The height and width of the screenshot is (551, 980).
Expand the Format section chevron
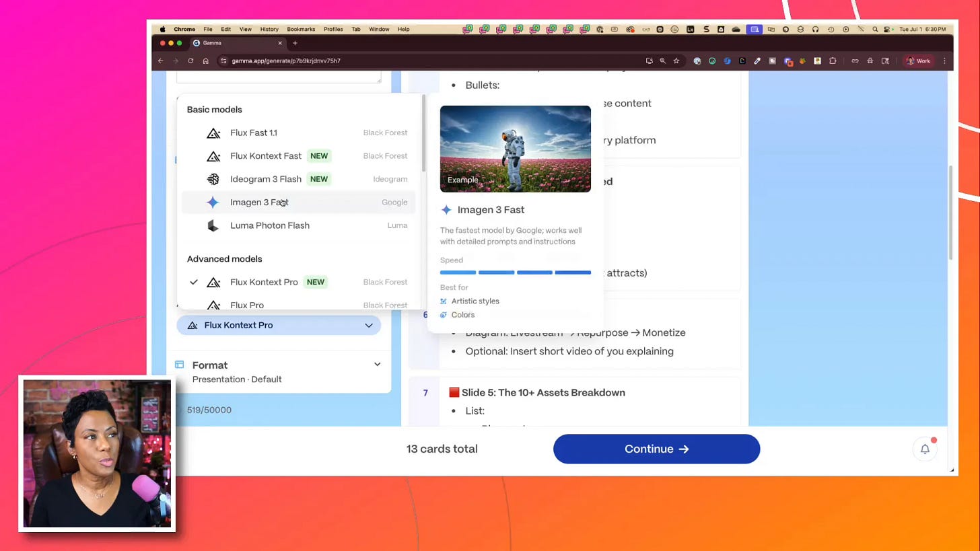point(377,365)
